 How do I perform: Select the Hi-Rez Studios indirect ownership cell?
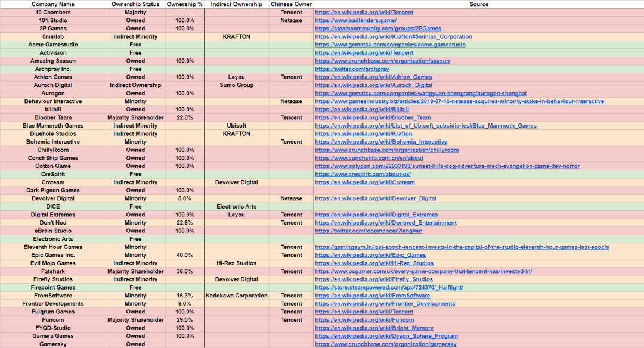237,263
